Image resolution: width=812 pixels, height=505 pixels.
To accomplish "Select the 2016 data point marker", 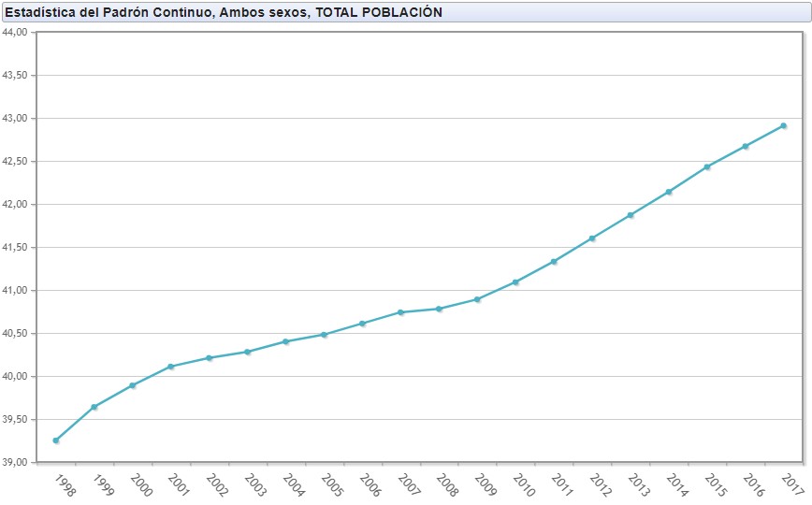I will 746,146.
